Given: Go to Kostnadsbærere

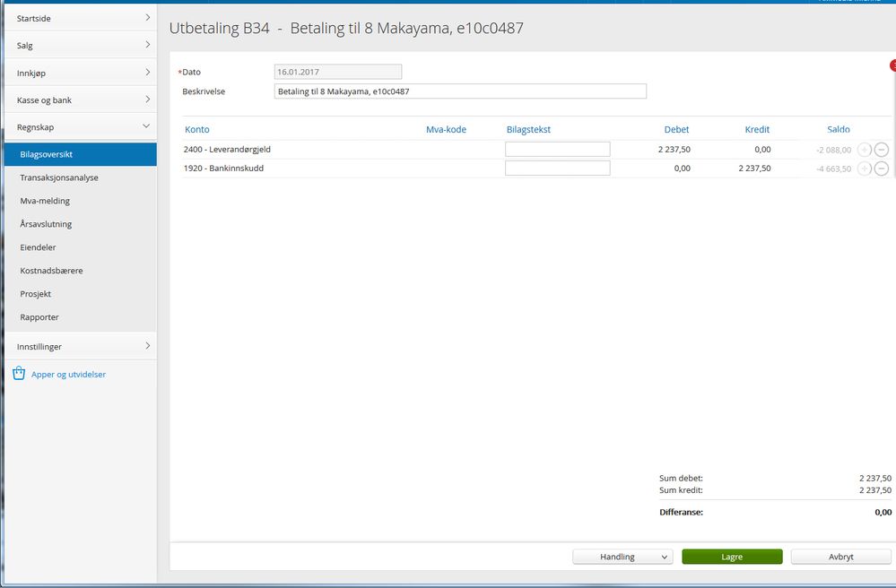Looking at the screenshot, I should click(x=51, y=271).
